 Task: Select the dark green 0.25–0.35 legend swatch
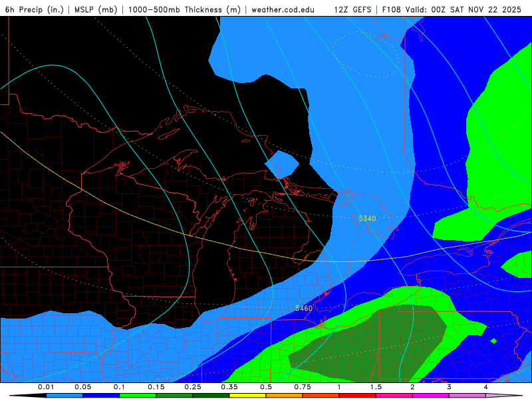(x=211, y=396)
